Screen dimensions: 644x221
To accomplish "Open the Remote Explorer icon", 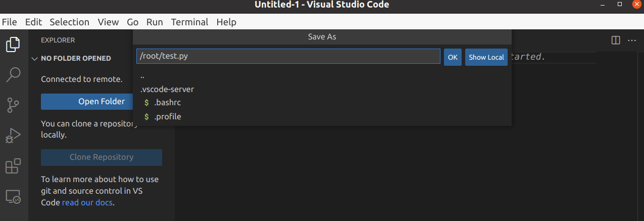I will 13,196.
